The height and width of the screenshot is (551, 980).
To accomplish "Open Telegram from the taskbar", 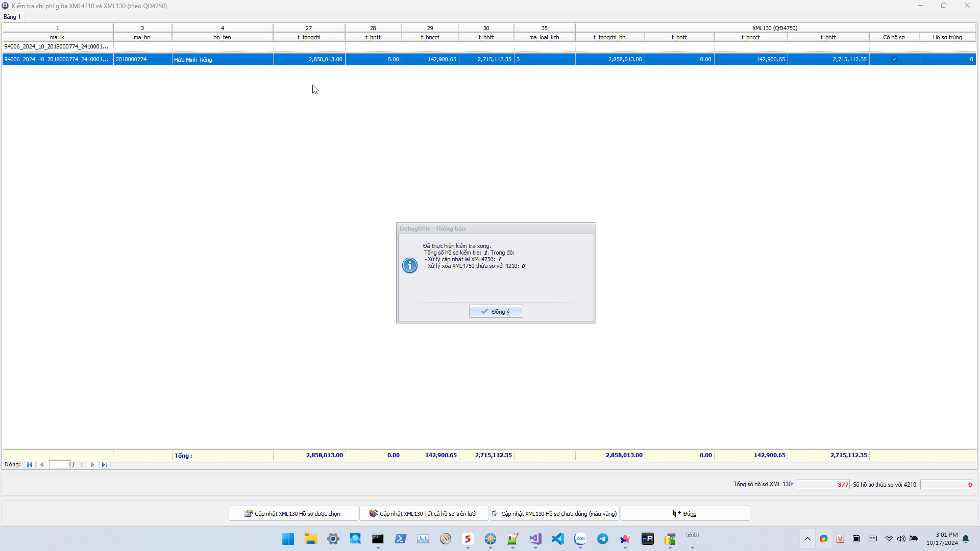I will pyautogui.click(x=603, y=539).
